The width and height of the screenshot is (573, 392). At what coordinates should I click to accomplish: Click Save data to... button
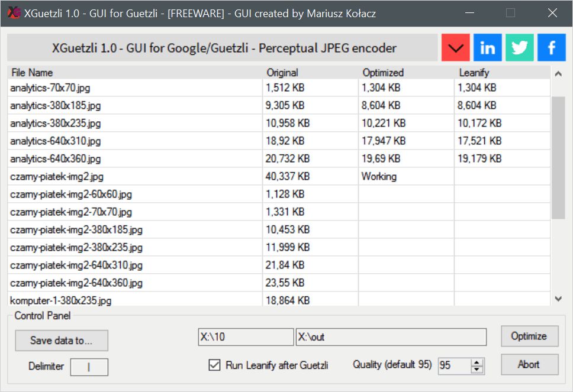click(62, 341)
